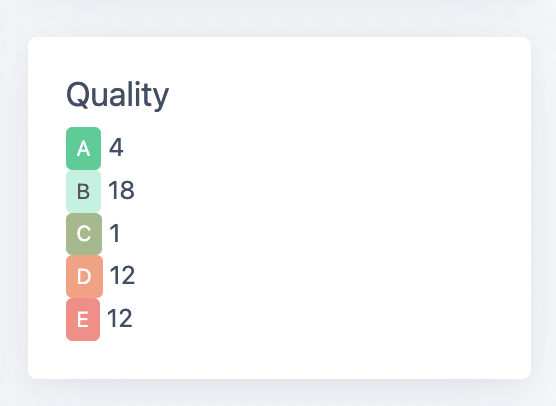Select the count 12 next to D badge
The image size is (556, 406).
pyautogui.click(x=122, y=275)
